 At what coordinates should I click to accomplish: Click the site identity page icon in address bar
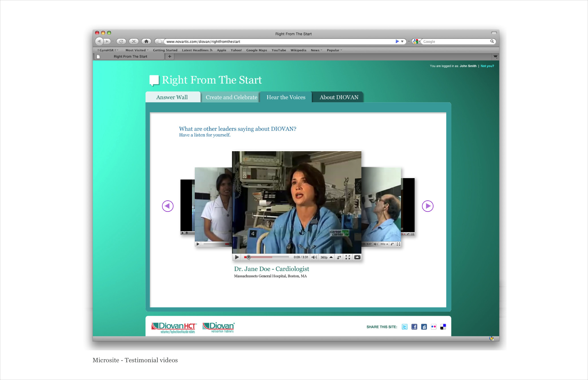tap(159, 42)
